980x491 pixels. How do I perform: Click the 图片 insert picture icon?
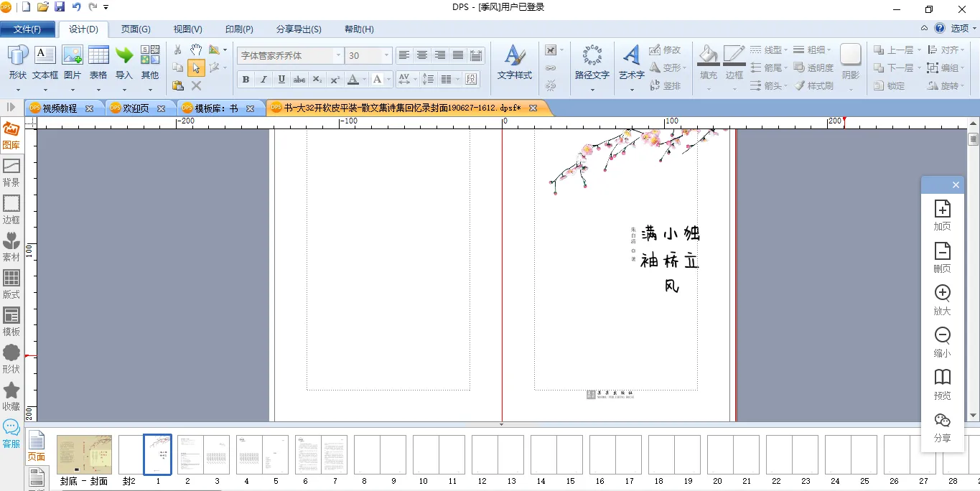click(x=73, y=62)
